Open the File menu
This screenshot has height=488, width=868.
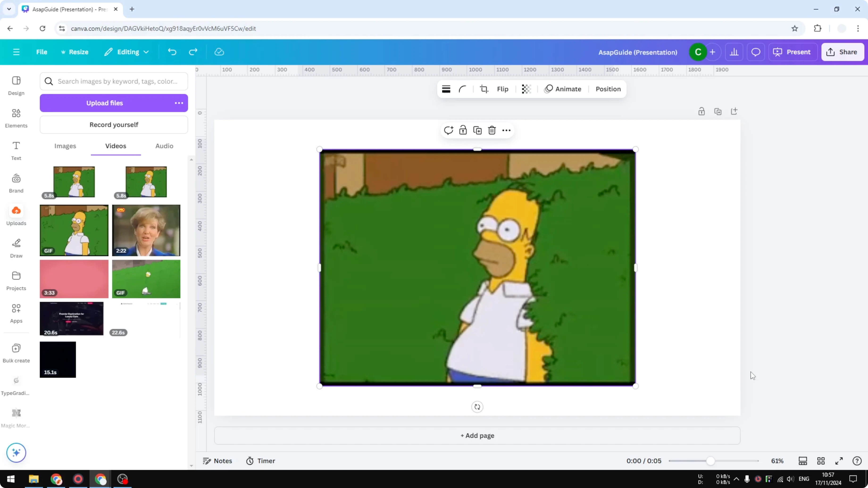[x=42, y=52]
